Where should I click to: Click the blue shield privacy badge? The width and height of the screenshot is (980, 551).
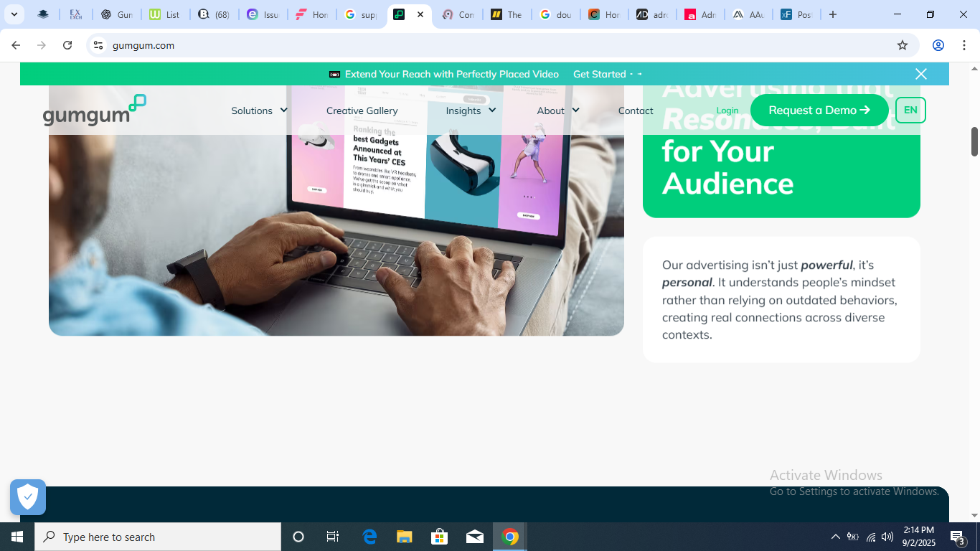(28, 497)
